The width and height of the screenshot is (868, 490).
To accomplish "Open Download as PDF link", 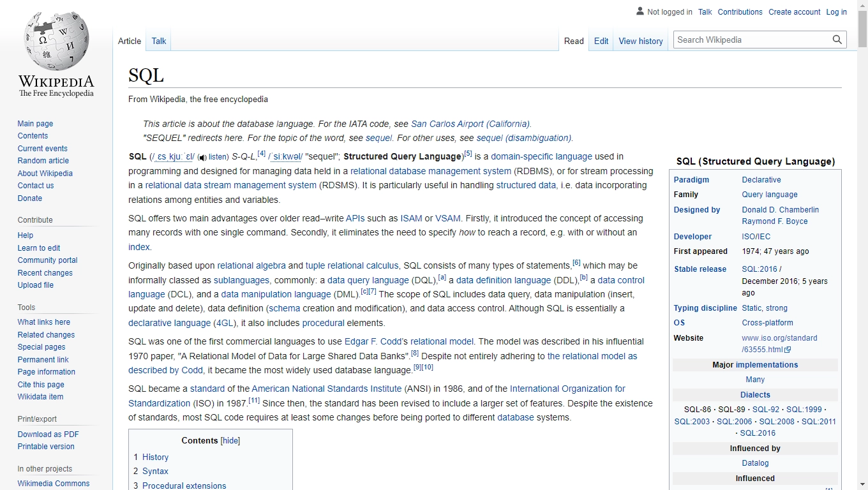I will 48,434.
